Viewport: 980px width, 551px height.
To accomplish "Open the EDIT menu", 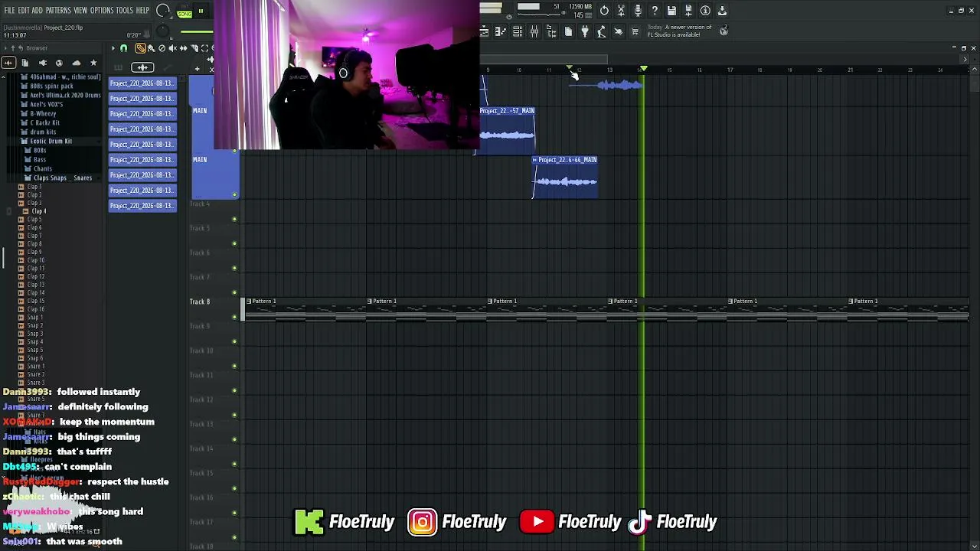I will point(24,11).
